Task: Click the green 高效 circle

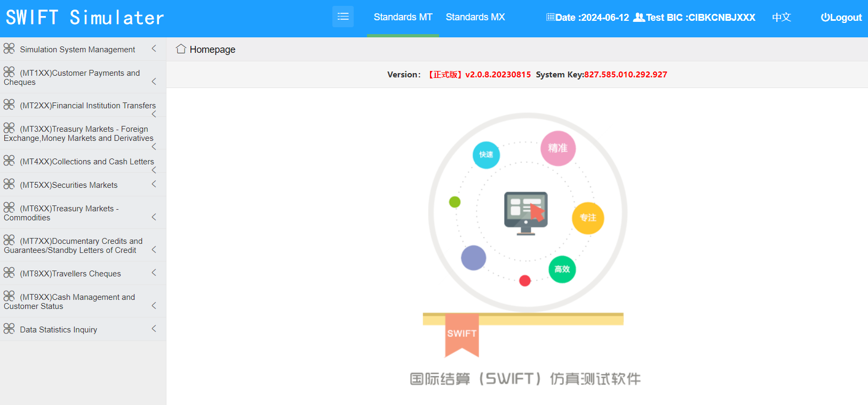Action: [562, 269]
